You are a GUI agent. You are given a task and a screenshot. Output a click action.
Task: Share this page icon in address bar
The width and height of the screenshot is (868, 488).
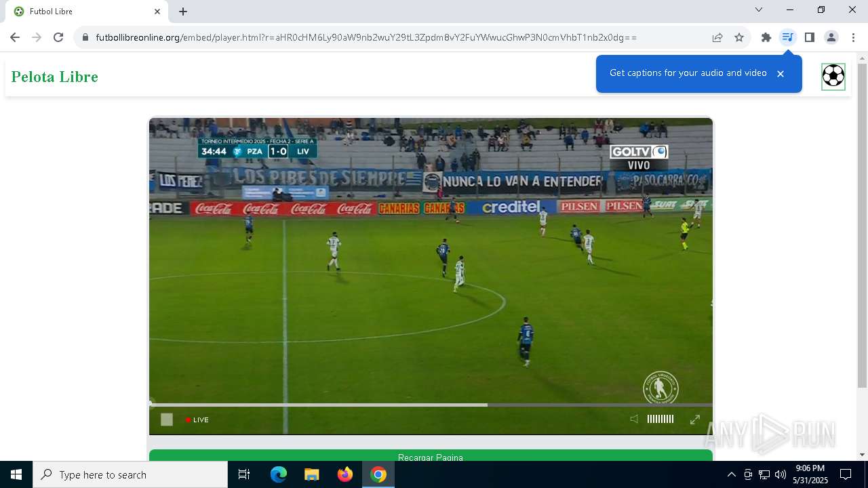tap(717, 37)
